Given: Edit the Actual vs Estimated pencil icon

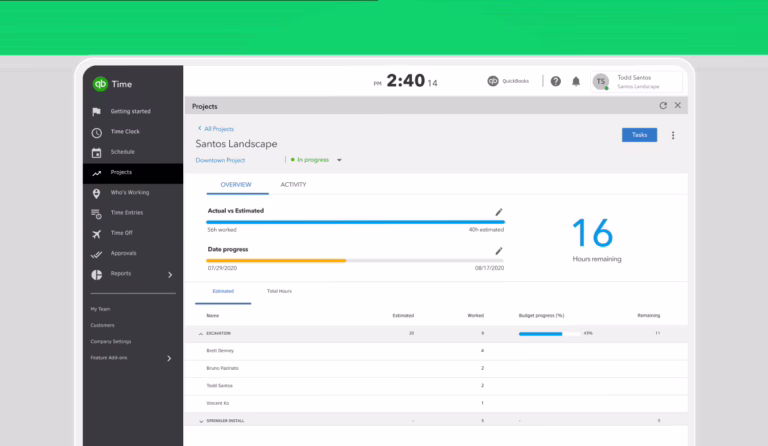Looking at the screenshot, I should point(499,212).
